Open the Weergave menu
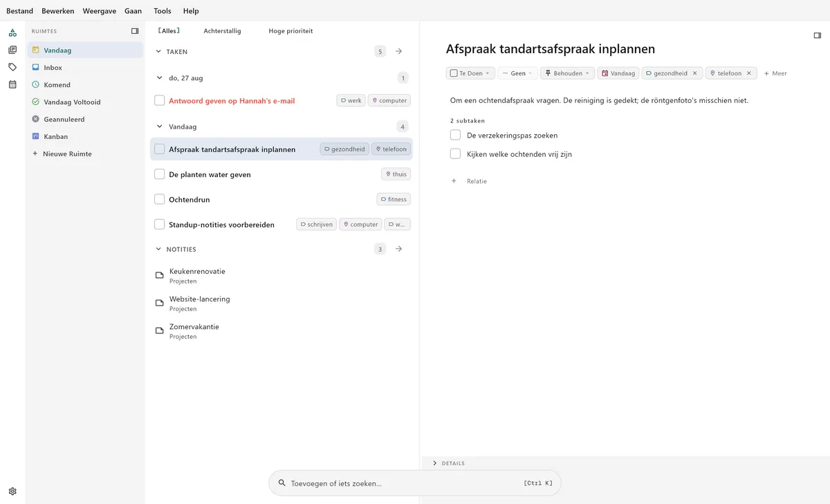830x504 pixels. coord(100,11)
